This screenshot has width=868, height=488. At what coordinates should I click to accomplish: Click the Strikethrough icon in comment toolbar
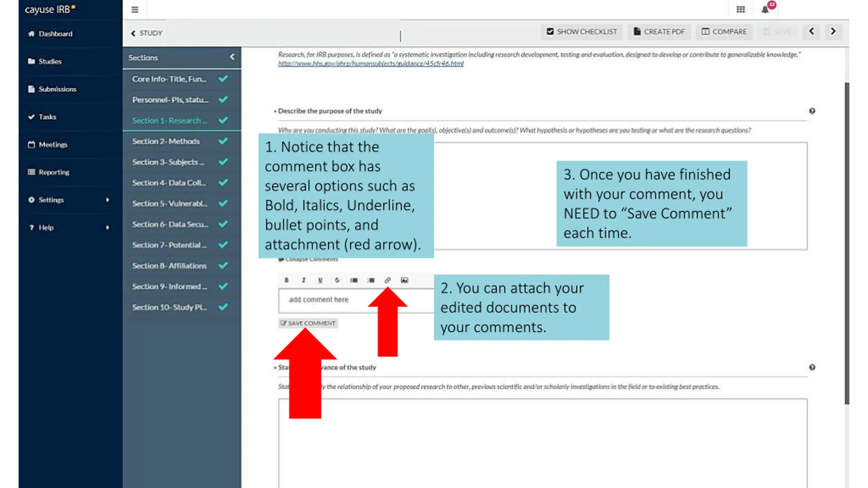point(337,280)
